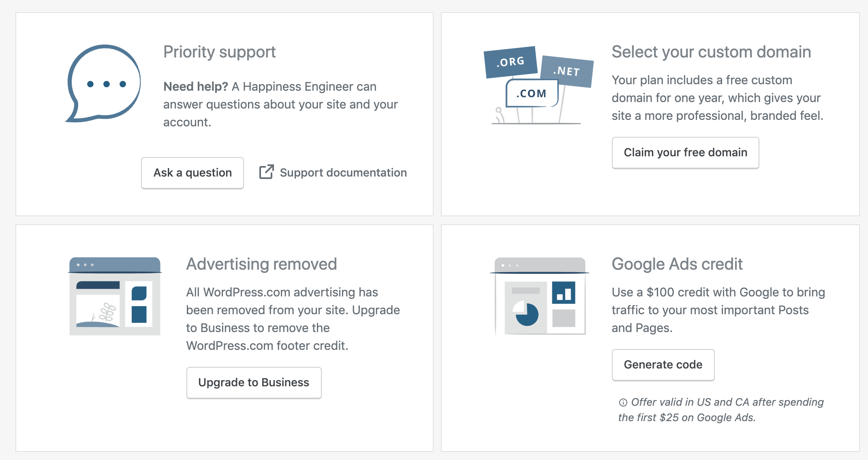Click the Generate code button
This screenshot has height=460, width=868.
(x=663, y=365)
